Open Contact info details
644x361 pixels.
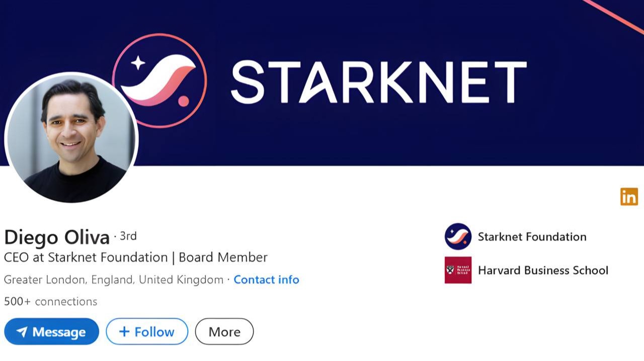266,280
